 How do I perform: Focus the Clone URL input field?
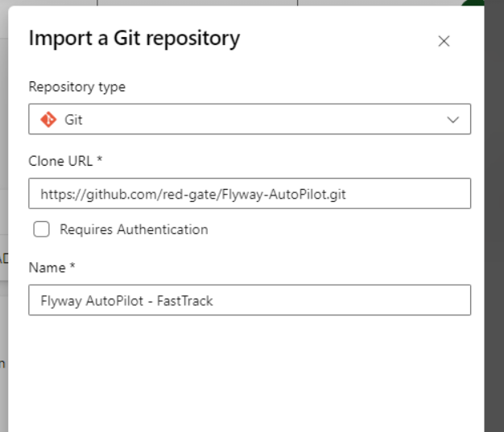pos(250,194)
